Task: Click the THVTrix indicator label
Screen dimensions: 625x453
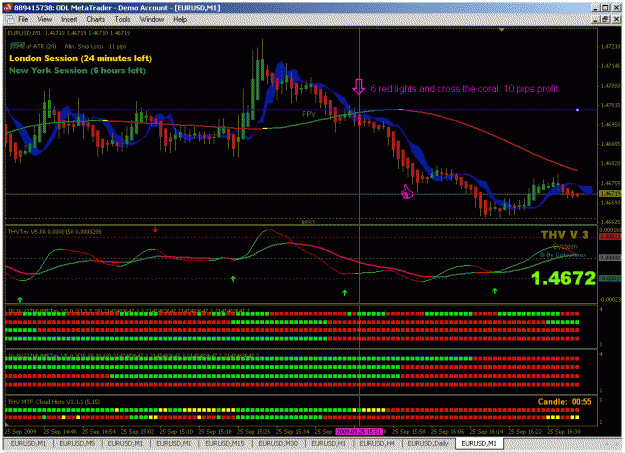Action: (x=55, y=232)
